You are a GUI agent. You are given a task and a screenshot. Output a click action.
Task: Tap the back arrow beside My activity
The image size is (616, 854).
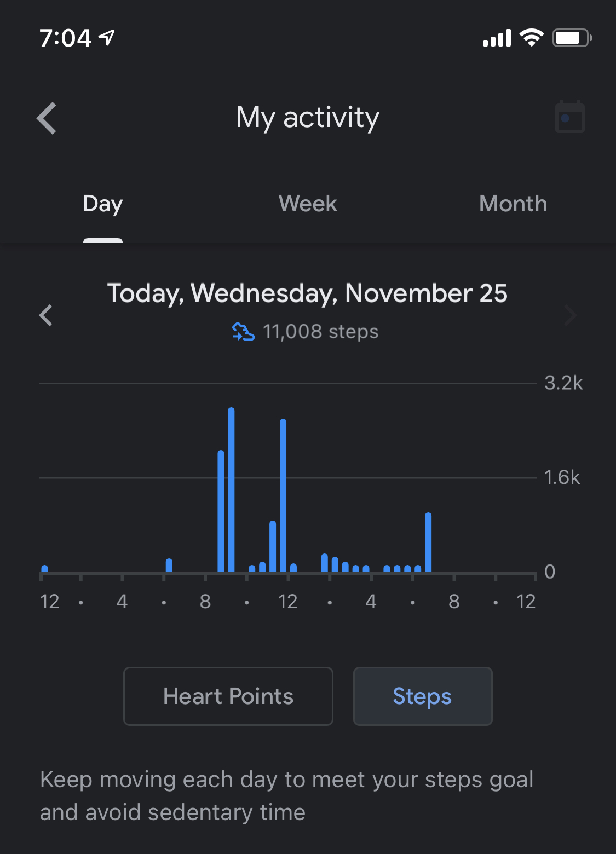pos(47,118)
